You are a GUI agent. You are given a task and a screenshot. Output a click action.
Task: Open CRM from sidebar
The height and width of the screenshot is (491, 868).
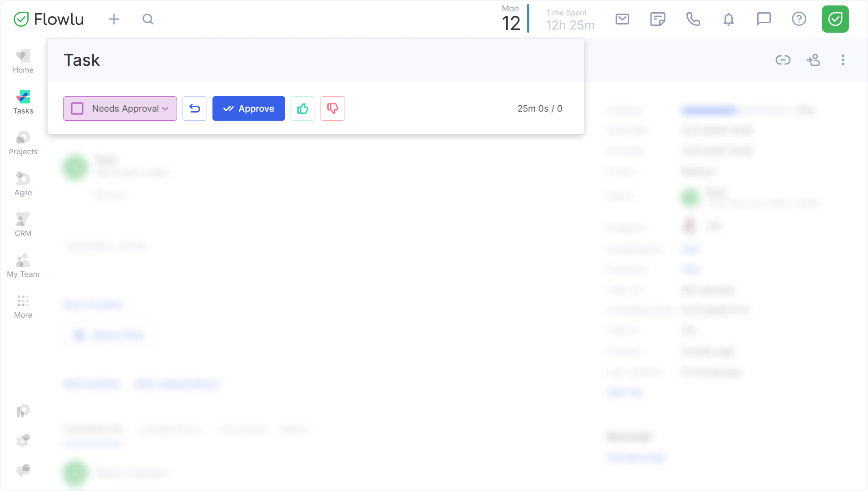[x=23, y=225]
